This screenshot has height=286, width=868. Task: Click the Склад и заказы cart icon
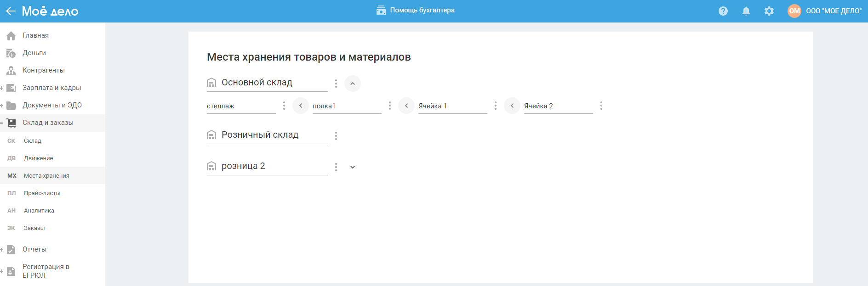(11, 123)
